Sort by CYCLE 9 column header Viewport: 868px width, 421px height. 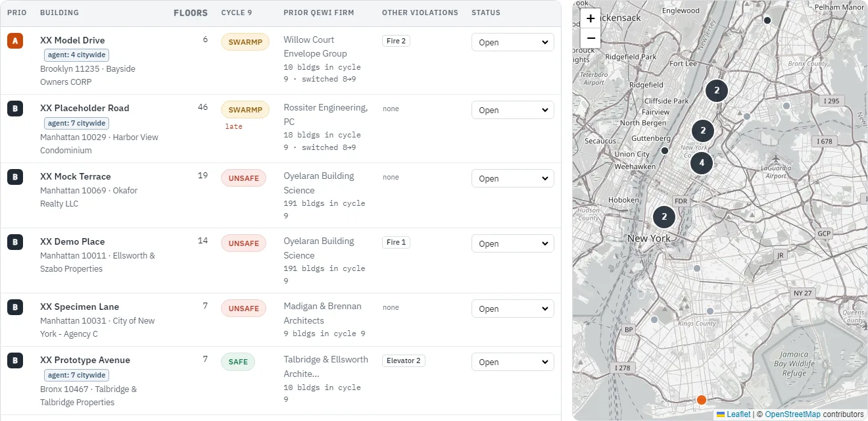(x=237, y=12)
